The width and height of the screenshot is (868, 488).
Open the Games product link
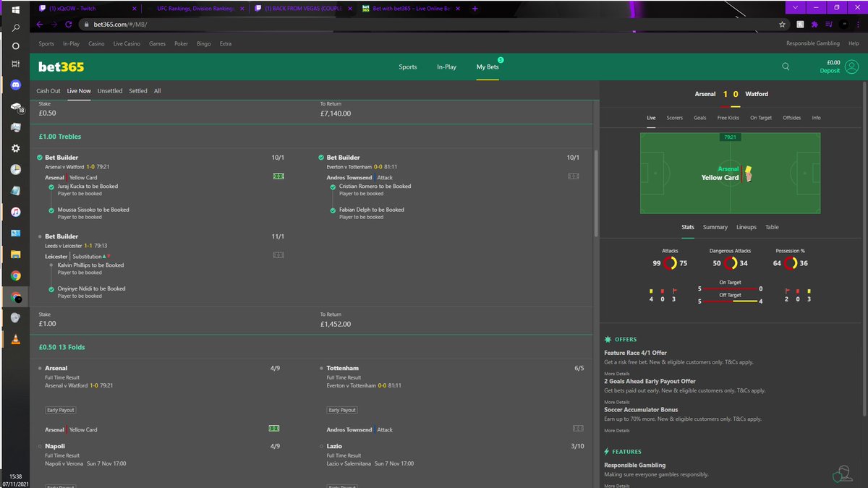click(x=157, y=43)
